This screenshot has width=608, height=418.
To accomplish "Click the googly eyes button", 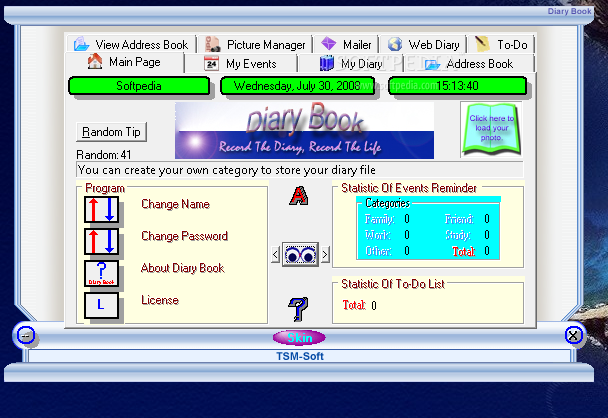I will pos(301,254).
